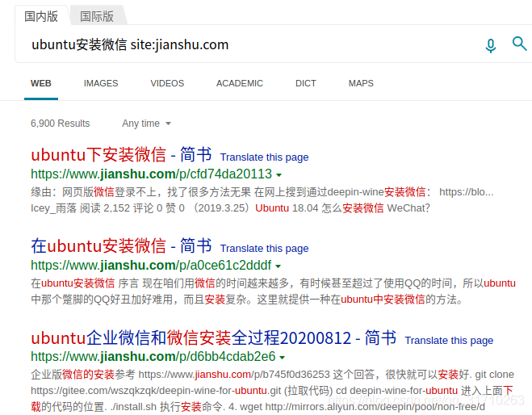Click snippet line with gitee.com deepin-wine-for-ubuntu.git
This screenshot has height=415, width=532.
click(272, 391)
